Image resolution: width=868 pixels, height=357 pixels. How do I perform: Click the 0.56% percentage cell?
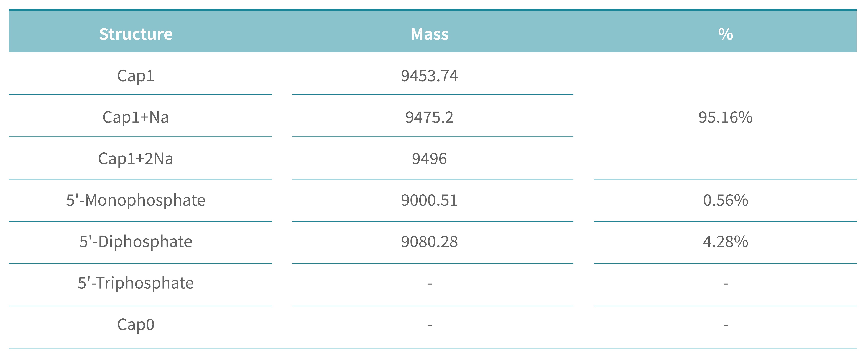[726, 200]
